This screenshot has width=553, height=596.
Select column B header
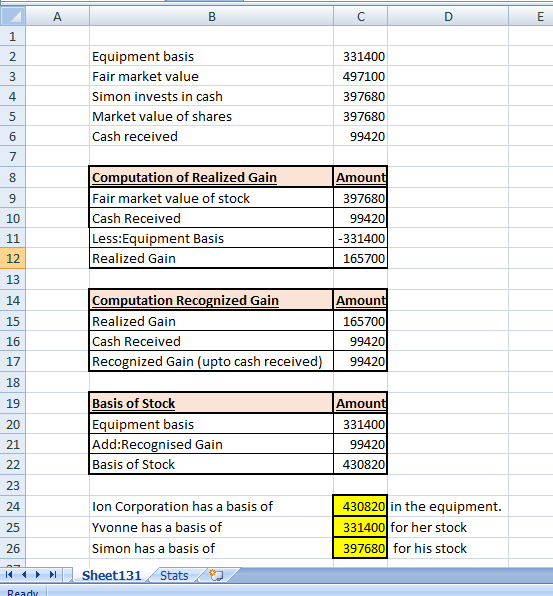coord(212,16)
